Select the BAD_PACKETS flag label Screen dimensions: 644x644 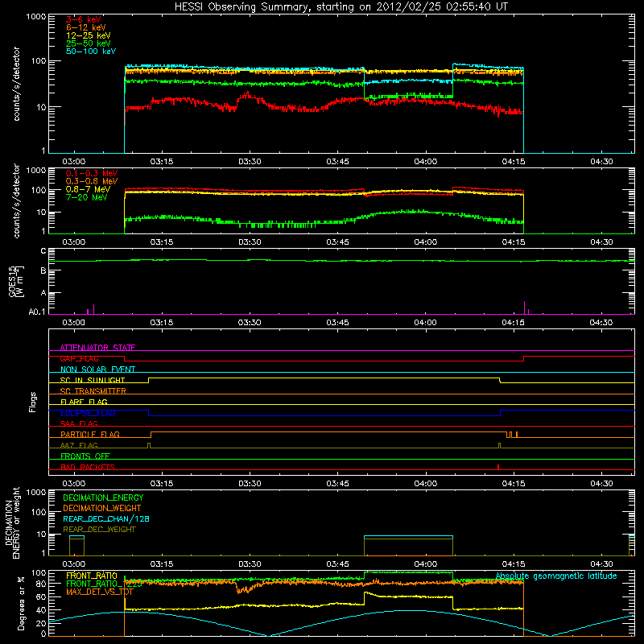(x=88, y=467)
